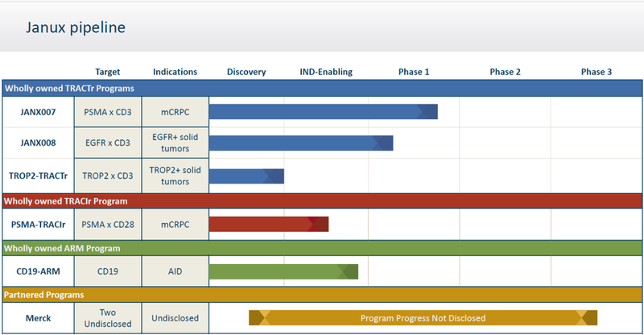Image resolution: width=644 pixels, height=335 pixels.
Task: Select the Partnered Programs header band
Action: click(322, 295)
